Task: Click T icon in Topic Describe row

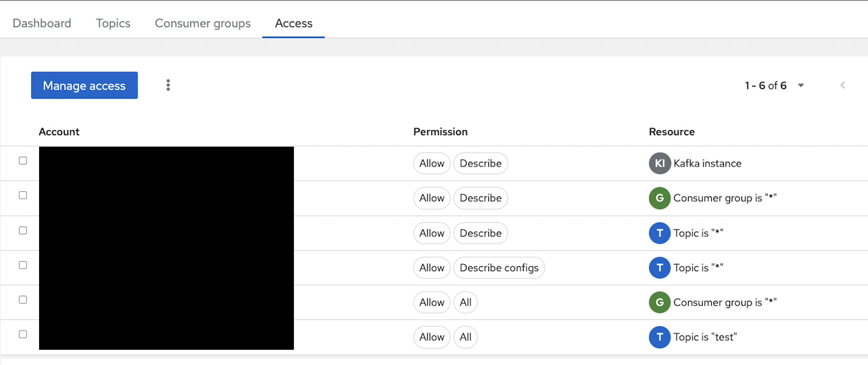Action: pyautogui.click(x=660, y=233)
